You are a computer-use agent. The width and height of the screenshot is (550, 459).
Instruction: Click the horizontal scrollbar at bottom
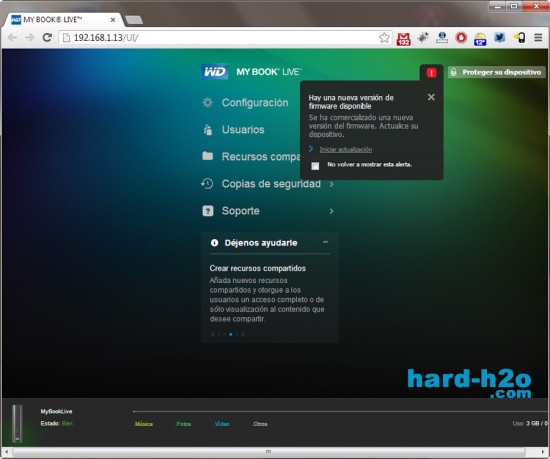269,452
